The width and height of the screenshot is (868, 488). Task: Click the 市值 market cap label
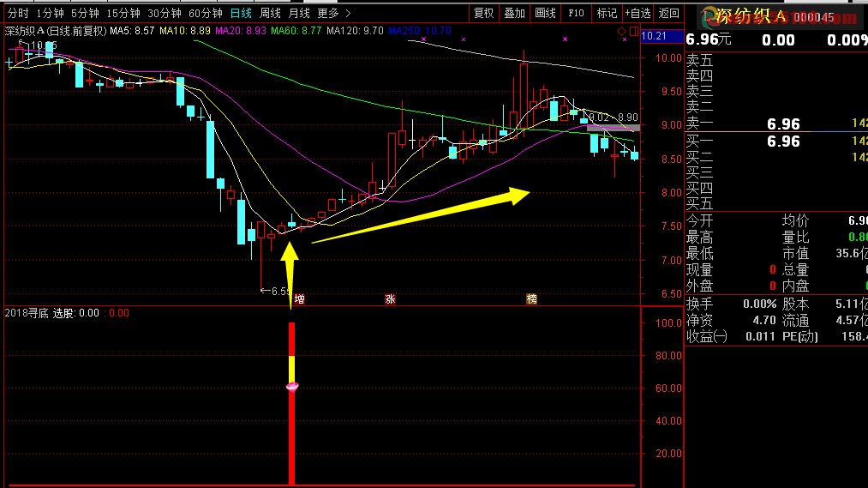tap(795, 253)
